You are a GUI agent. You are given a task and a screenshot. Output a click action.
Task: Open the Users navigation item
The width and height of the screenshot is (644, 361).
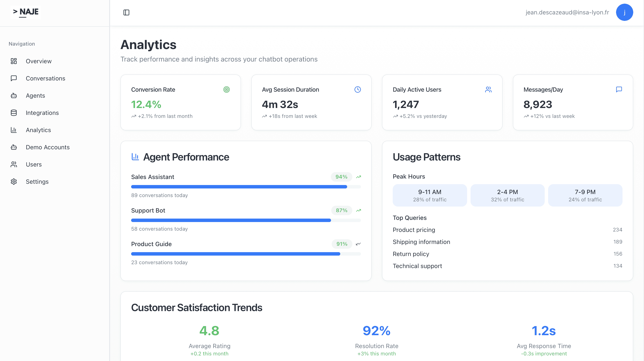[34, 164]
